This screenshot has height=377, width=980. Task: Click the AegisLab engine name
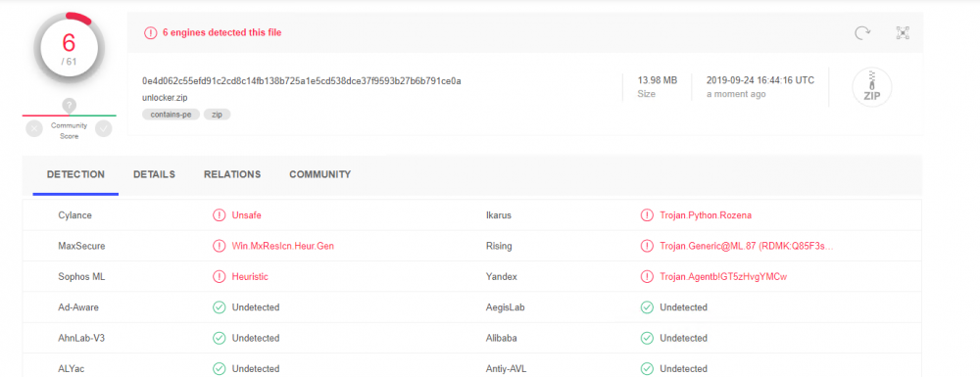click(x=506, y=307)
